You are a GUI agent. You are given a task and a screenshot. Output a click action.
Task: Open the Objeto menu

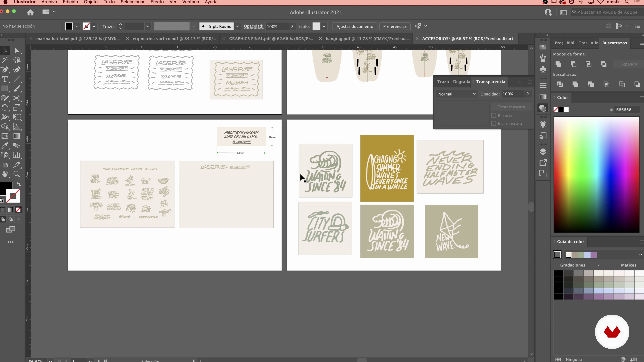click(x=91, y=2)
